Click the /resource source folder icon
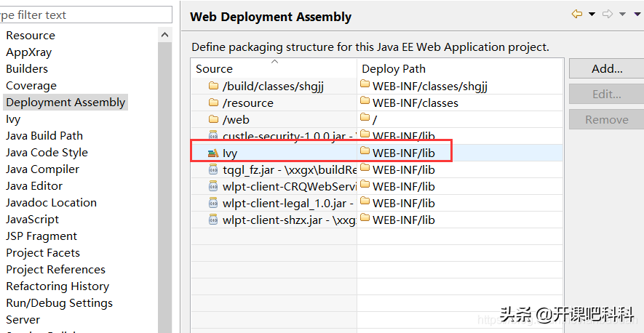Screen dimensions: 644x333 pyautogui.click(x=213, y=103)
